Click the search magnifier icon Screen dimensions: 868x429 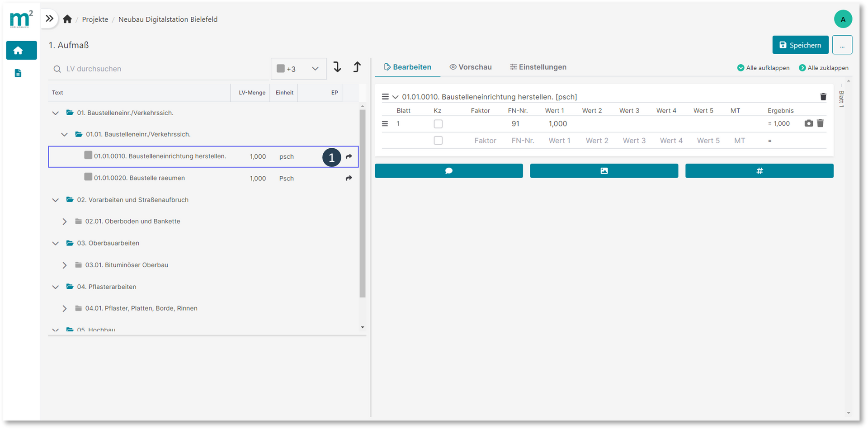(x=57, y=69)
